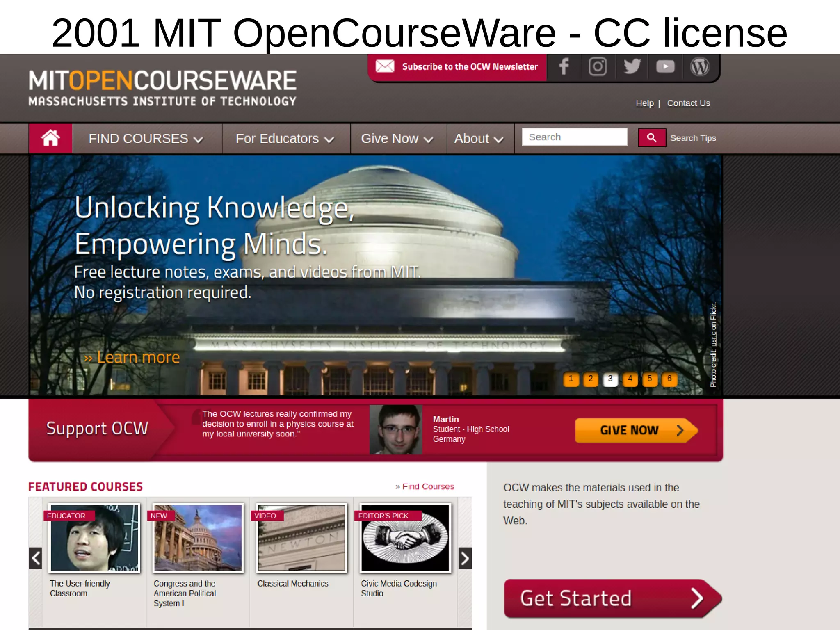Screen dimensions: 840x630
Task: Open the OCW Instagram icon
Action: pyautogui.click(x=598, y=66)
